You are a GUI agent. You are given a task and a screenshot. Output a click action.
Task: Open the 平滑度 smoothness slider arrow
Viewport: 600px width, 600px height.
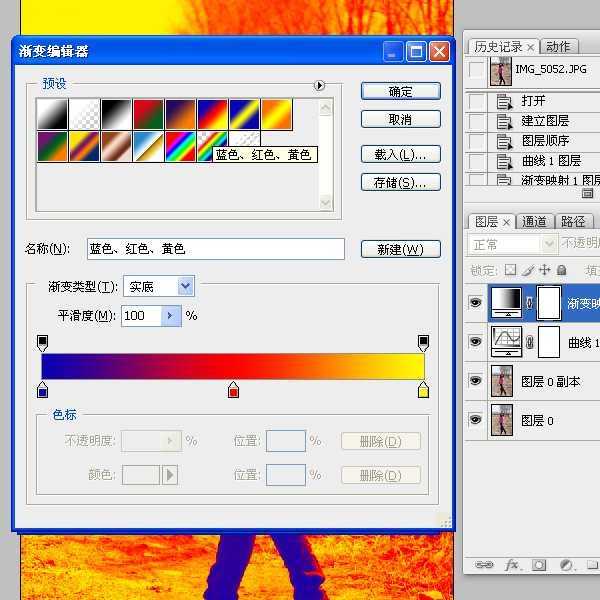point(170,316)
